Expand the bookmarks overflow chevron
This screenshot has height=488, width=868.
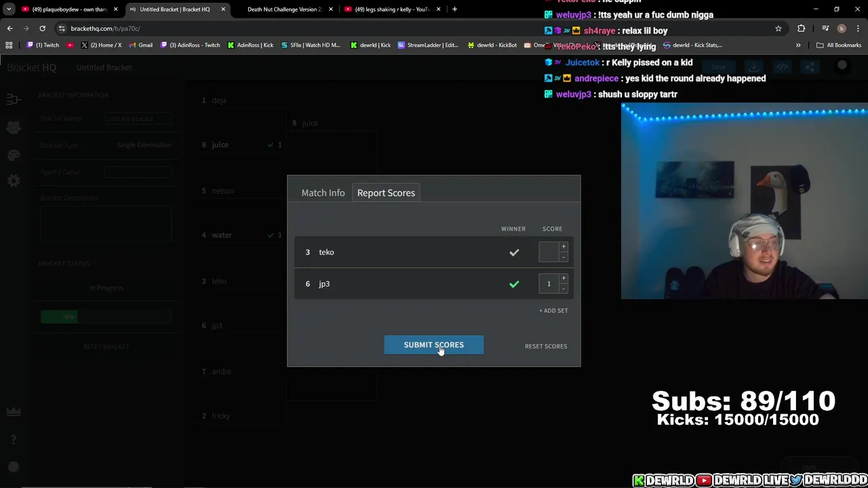(x=798, y=45)
